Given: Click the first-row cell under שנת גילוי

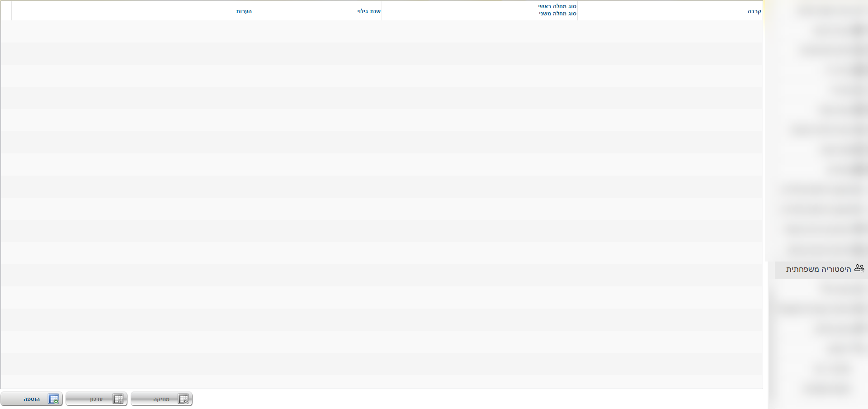Looking at the screenshot, I should pos(317,32).
